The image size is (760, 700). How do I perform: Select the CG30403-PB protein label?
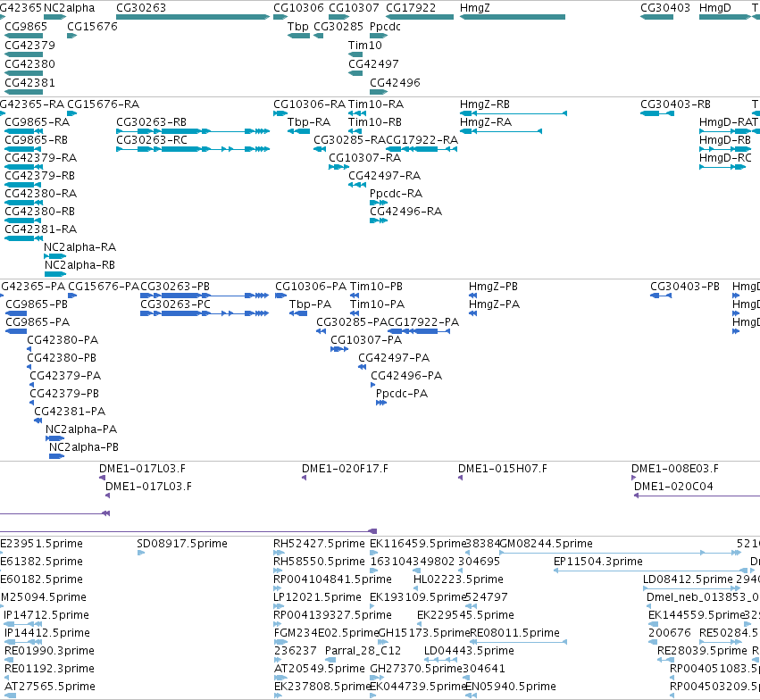pos(685,287)
